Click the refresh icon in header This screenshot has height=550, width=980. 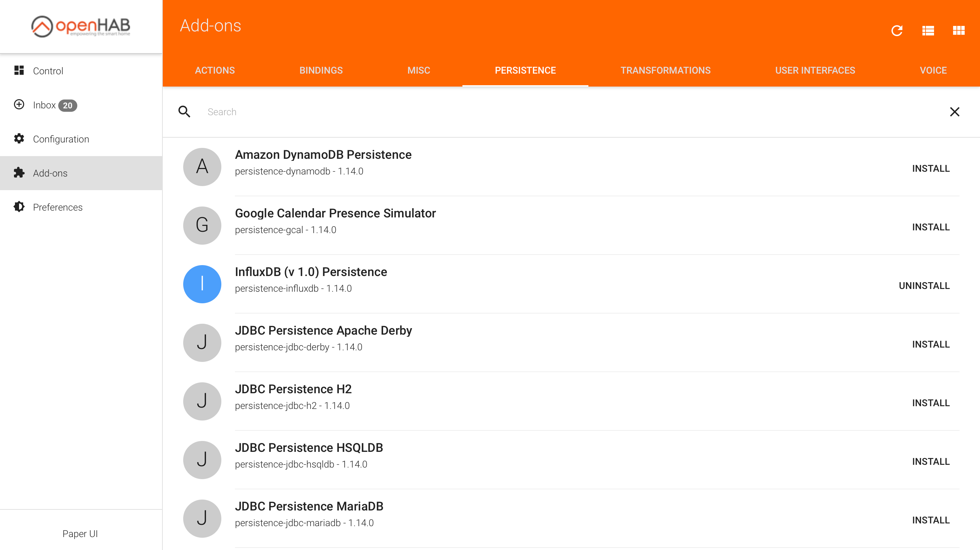[897, 30]
